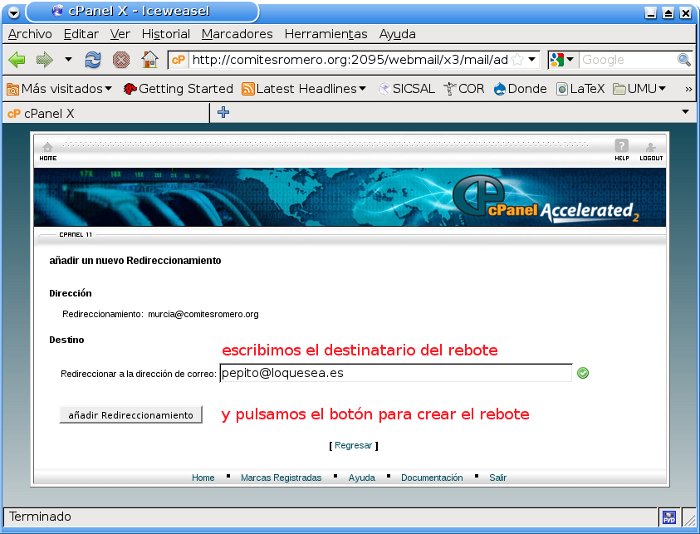Screen dimensions: 700x534
Task: Open the search engine selector dropdown
Action: (563, 60)
